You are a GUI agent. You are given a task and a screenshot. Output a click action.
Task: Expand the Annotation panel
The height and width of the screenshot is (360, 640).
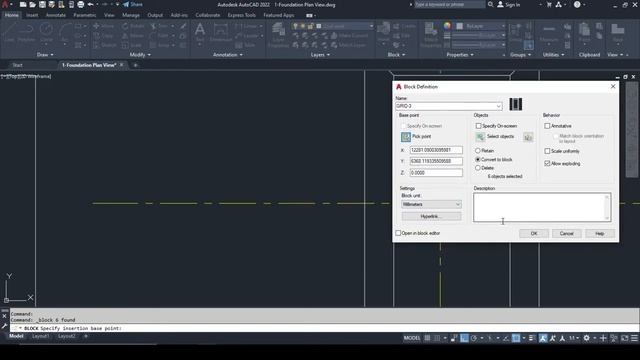tap(228, 55)
